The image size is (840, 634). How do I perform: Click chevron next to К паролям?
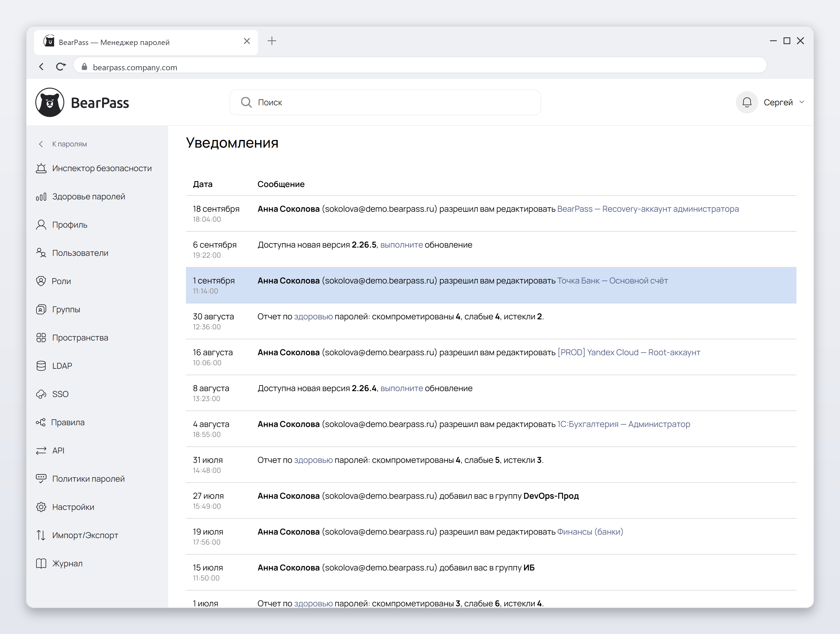[41, 144]
